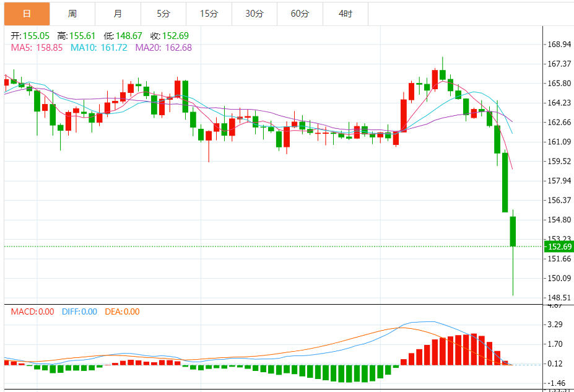Click the 150.09 price axis label
Image resolution: width=574 pixels, height=392 pixels.
559,278
